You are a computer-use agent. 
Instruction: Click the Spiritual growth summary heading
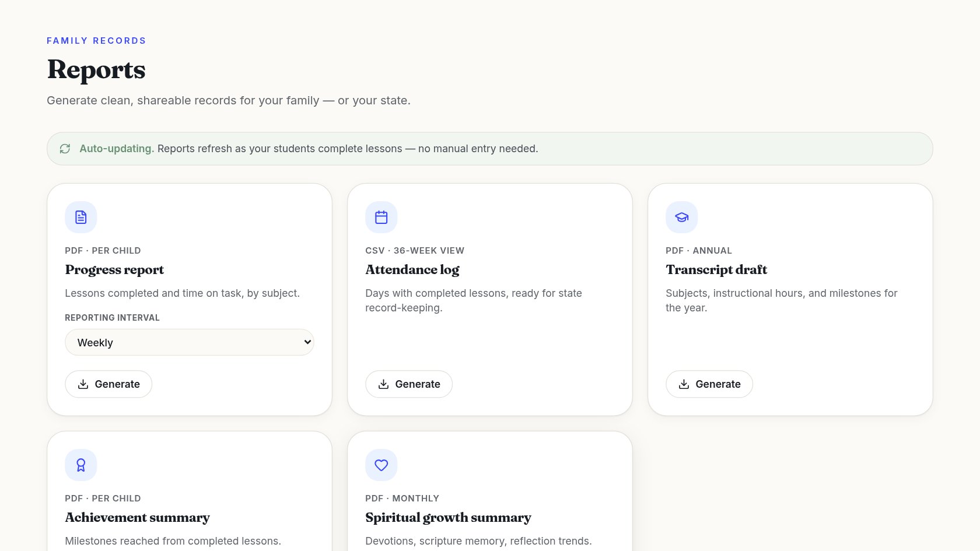448,518
